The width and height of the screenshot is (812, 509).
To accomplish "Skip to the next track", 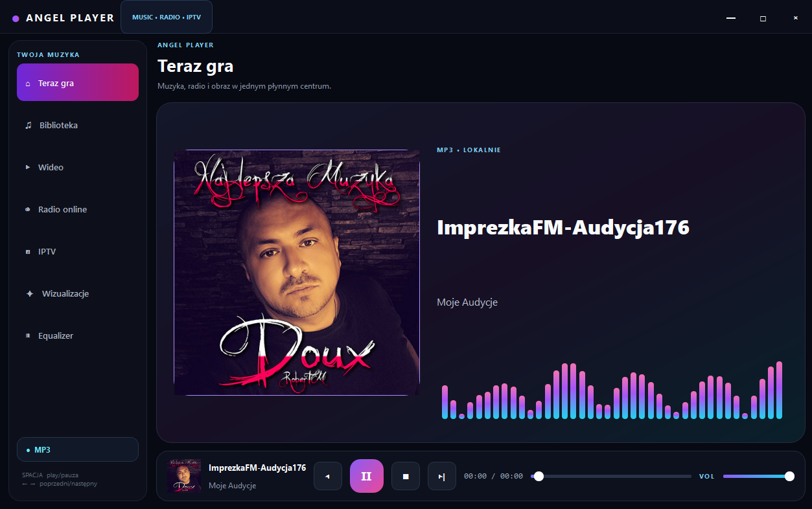I will pos(442,476).
